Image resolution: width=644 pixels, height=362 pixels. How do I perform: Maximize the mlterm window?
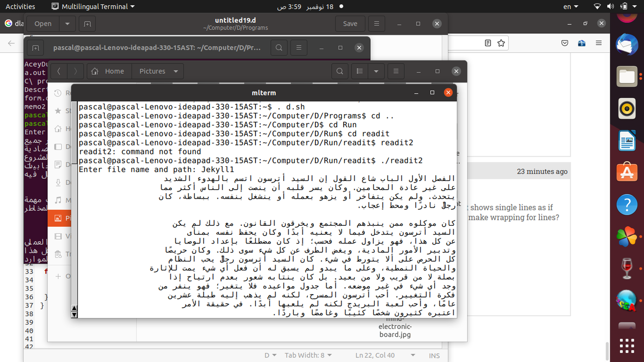click(x=432, y=93)
